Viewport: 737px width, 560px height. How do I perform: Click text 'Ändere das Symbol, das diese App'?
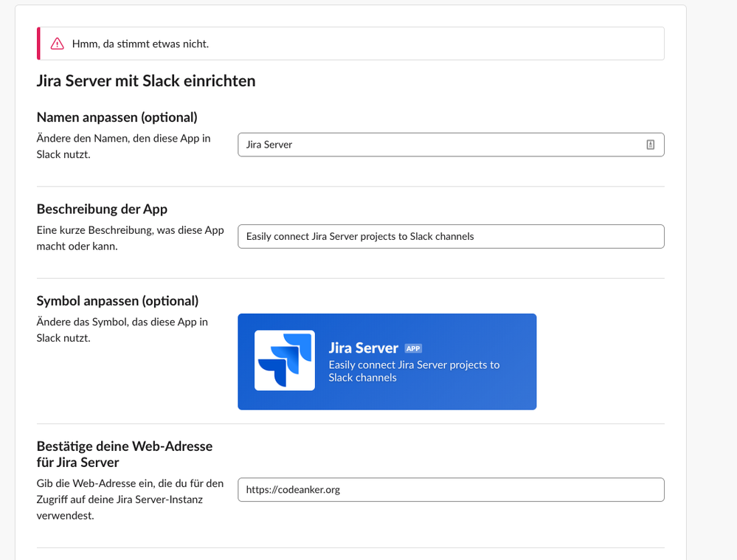click(x=116, y=322)
